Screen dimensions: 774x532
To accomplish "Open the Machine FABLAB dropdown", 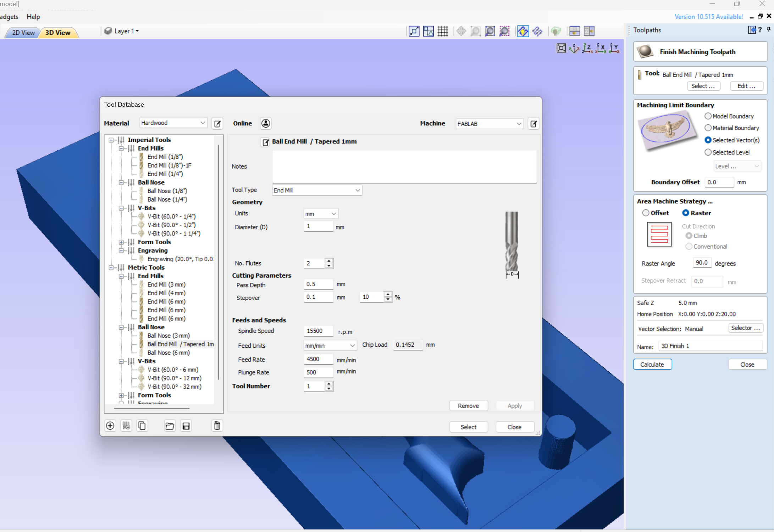I will [490, 124].
